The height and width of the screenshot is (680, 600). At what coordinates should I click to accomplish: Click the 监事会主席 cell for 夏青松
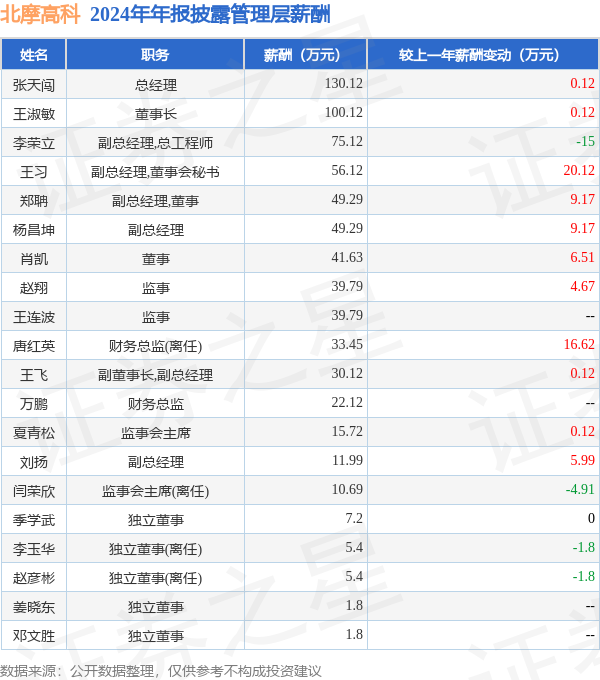(x=156, y=433)
